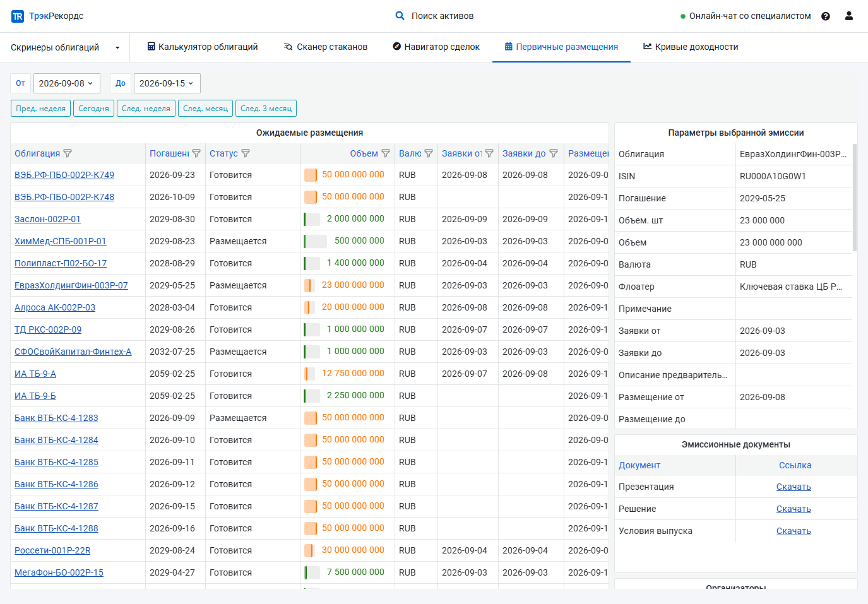Click Онлайн-чат со специалистом

746,16
